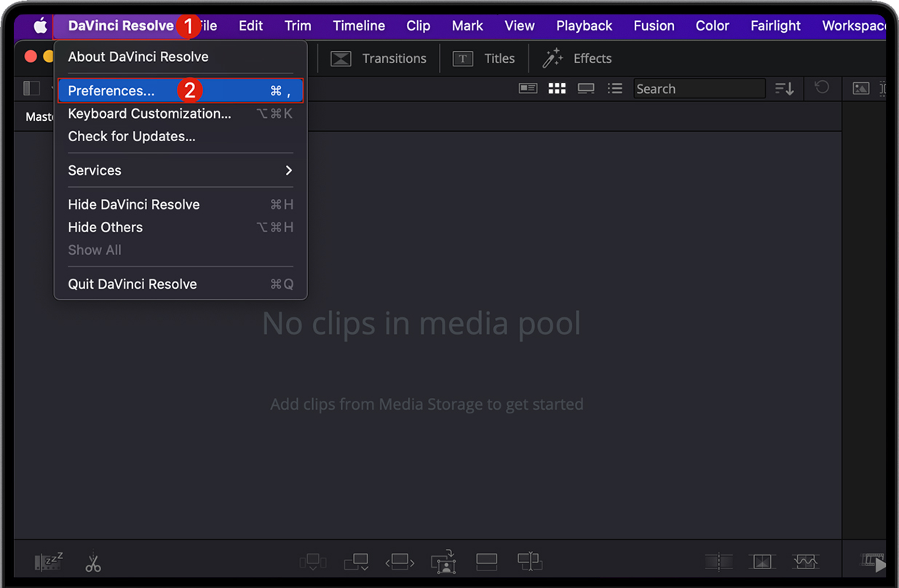The image size is (899, 588).
Task: Select the Master bin label
Action: [40, 116]
